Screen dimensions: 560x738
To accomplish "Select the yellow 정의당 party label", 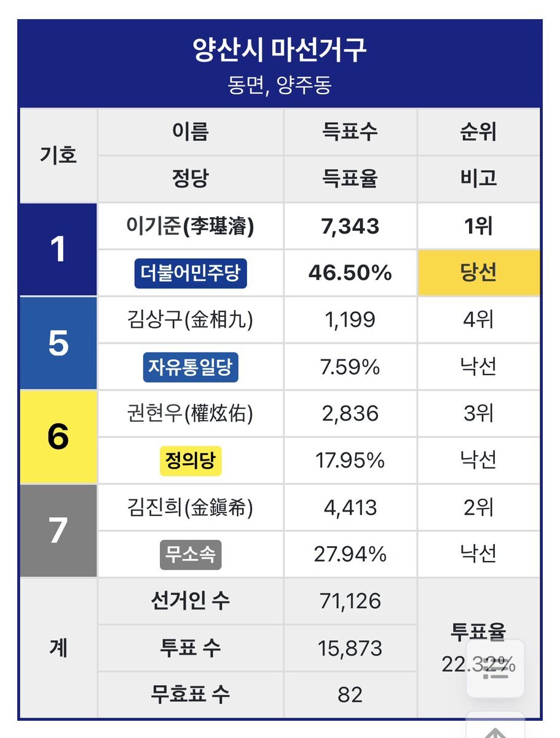I will click(191, 461).
